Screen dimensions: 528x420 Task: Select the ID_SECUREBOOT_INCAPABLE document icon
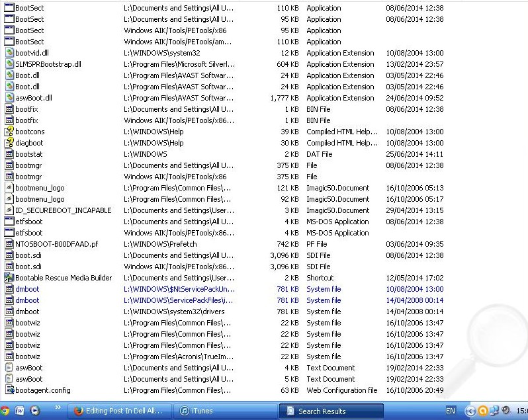pos(9,210)
